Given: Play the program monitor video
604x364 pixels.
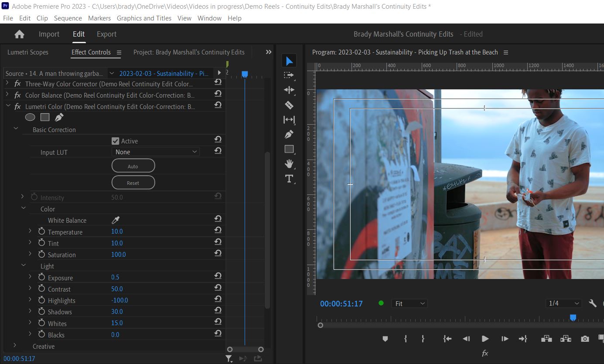Looking at the screenshot, I should point(485,339).
